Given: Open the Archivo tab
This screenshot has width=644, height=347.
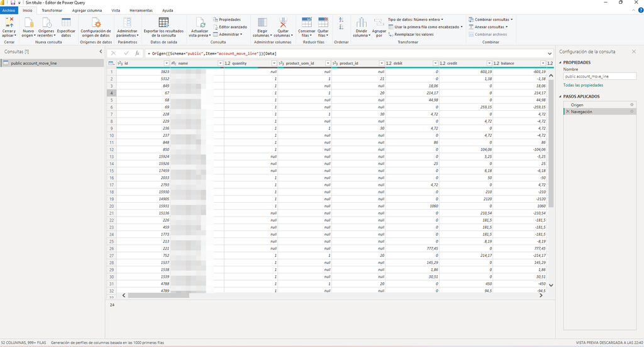Looking at the screenshot, I should click(9, 10).
